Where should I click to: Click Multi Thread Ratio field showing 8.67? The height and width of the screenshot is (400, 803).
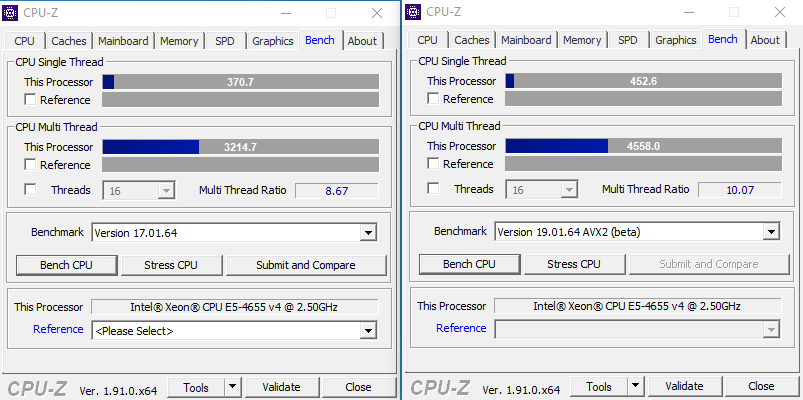tap(337, 191)
